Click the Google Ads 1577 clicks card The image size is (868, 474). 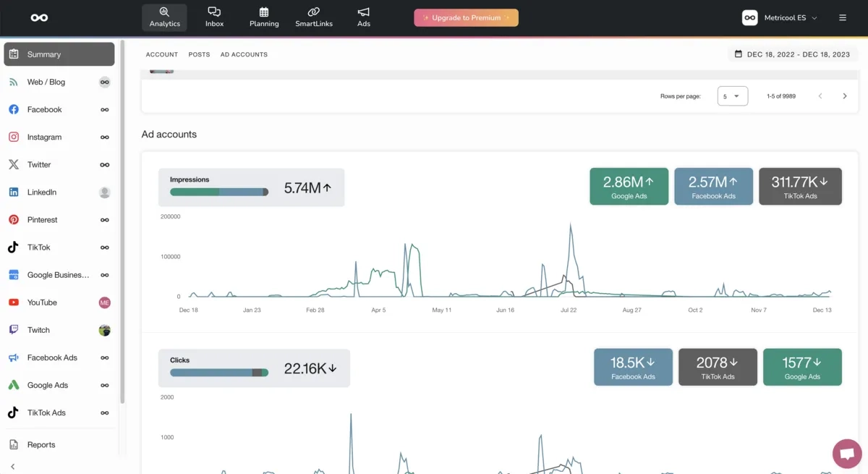point(802,368)
